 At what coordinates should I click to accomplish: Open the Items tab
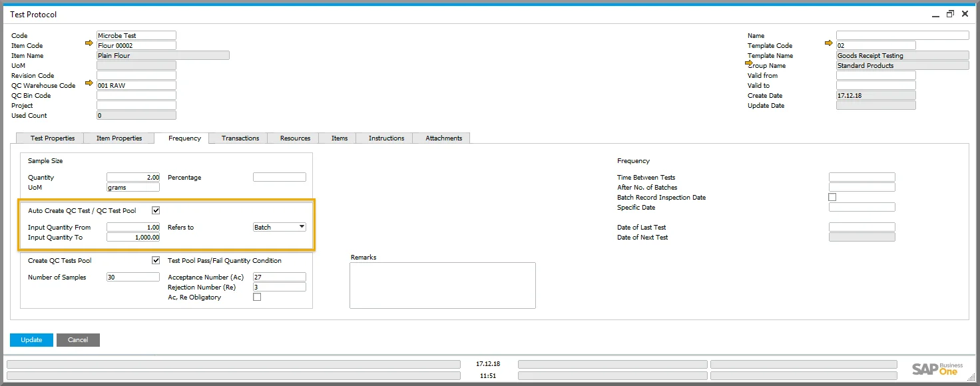click(338, 138)
